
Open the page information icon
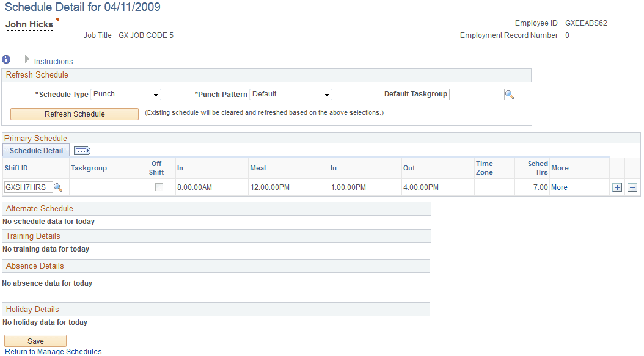(6, 59)
